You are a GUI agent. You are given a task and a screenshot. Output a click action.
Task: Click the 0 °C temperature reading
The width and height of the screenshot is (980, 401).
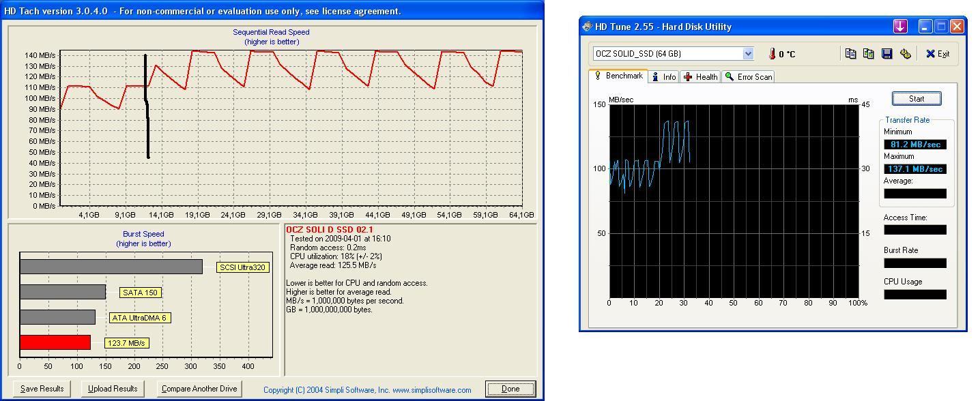pyautogui.click(x=787, y=55)
